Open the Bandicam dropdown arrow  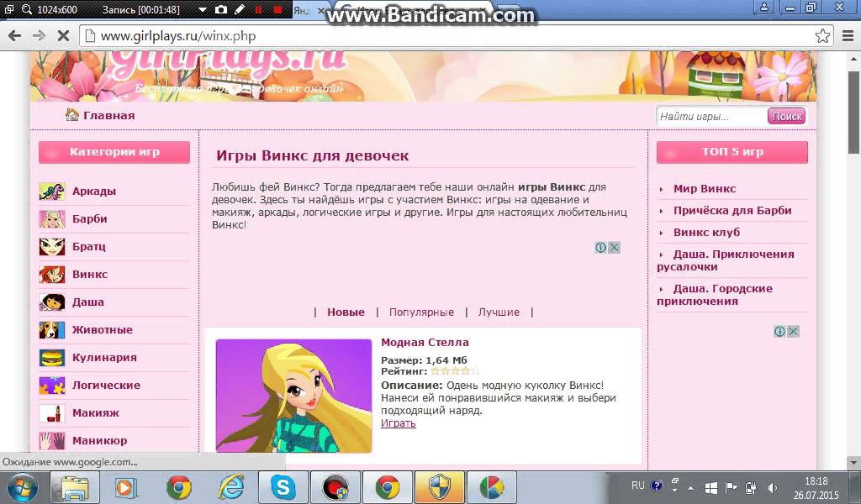pos(203,10)
